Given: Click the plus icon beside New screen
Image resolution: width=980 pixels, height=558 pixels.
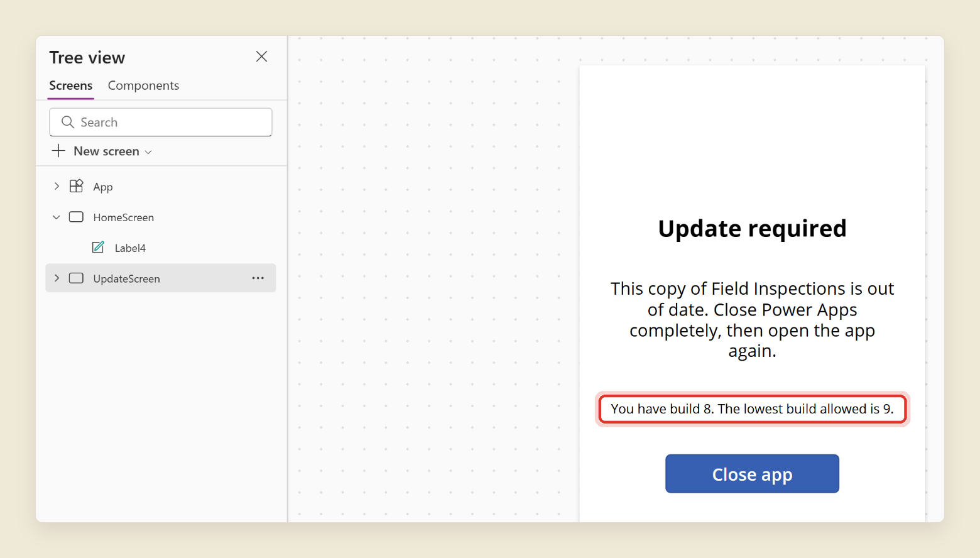Looking at the screenshot, I should 58,151.
